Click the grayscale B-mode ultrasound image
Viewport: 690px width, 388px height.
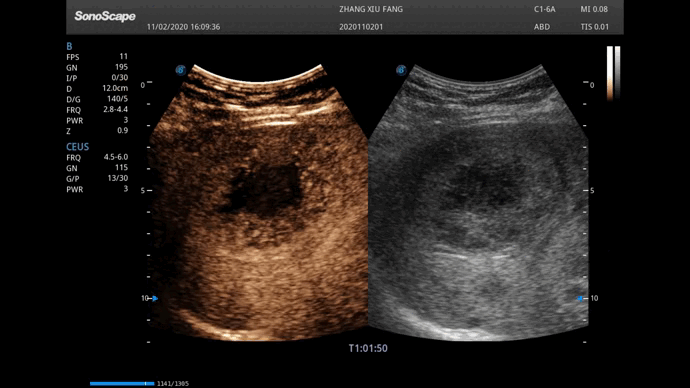click(x=478, y=203)
